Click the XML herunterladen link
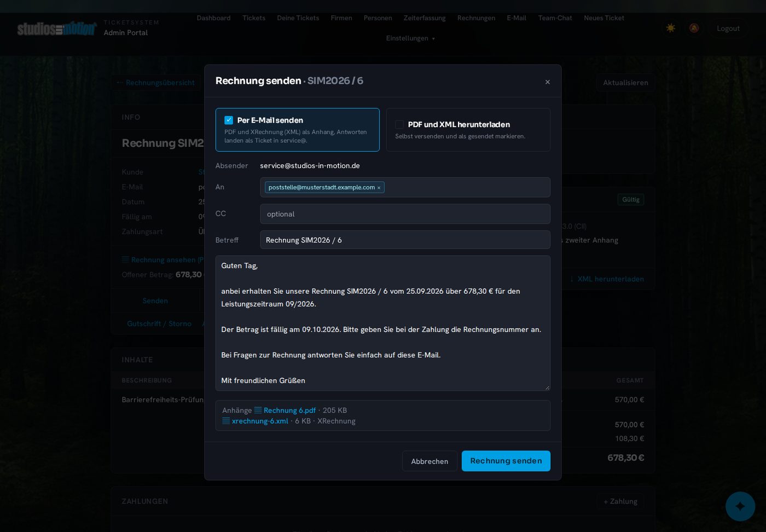Image resolution: width=766 pixels, height=532 pixels. pyautogui.click(x=607, y=279)
